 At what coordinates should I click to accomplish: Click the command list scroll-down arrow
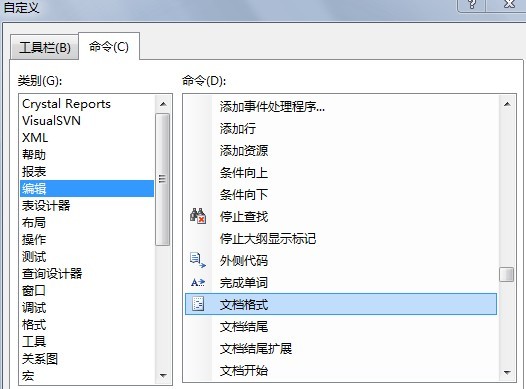pos(507,373)
